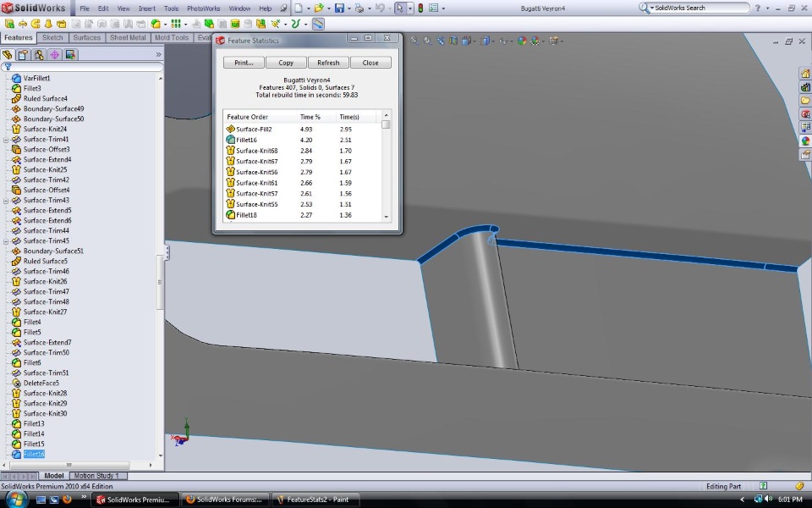Expand the Surface-Trim41 tree node

[6, 140]
